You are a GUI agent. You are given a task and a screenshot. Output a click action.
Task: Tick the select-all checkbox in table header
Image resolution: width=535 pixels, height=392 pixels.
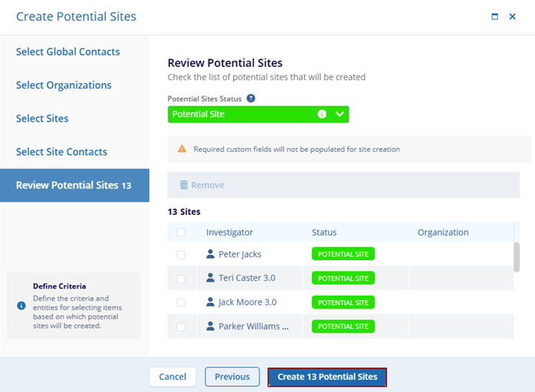point(181,233)
